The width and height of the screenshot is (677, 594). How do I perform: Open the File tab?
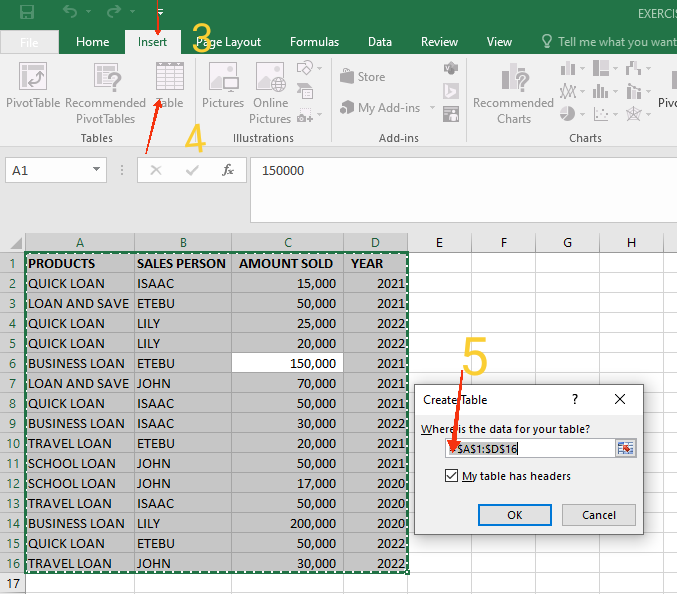29,42
